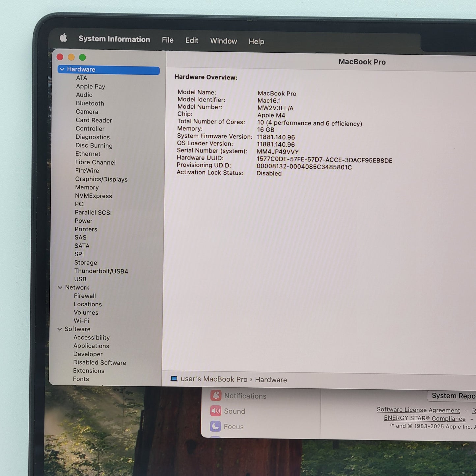Open the Help menu
The width and height of the screenshot is (476, 476).
[256, 42]
